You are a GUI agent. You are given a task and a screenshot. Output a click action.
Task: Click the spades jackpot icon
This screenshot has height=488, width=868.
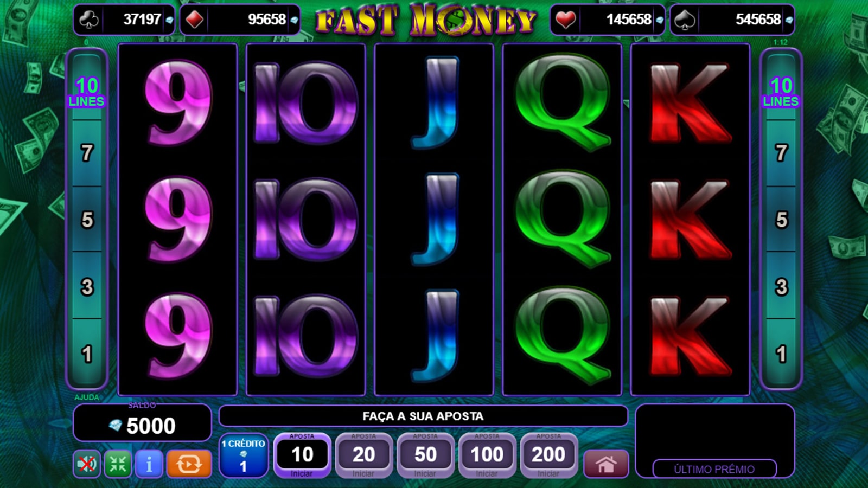click(685, 20)
